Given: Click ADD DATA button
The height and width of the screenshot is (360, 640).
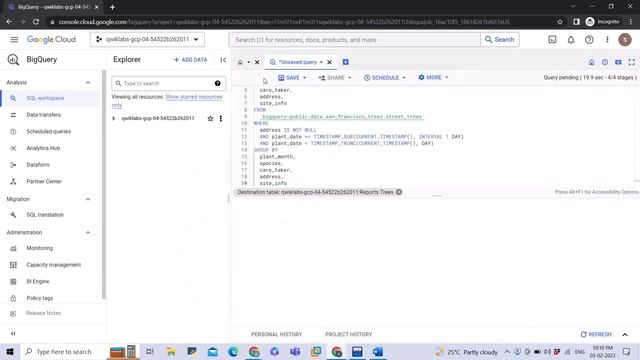Looking at the screenshot, I should (x=191, y=60).
